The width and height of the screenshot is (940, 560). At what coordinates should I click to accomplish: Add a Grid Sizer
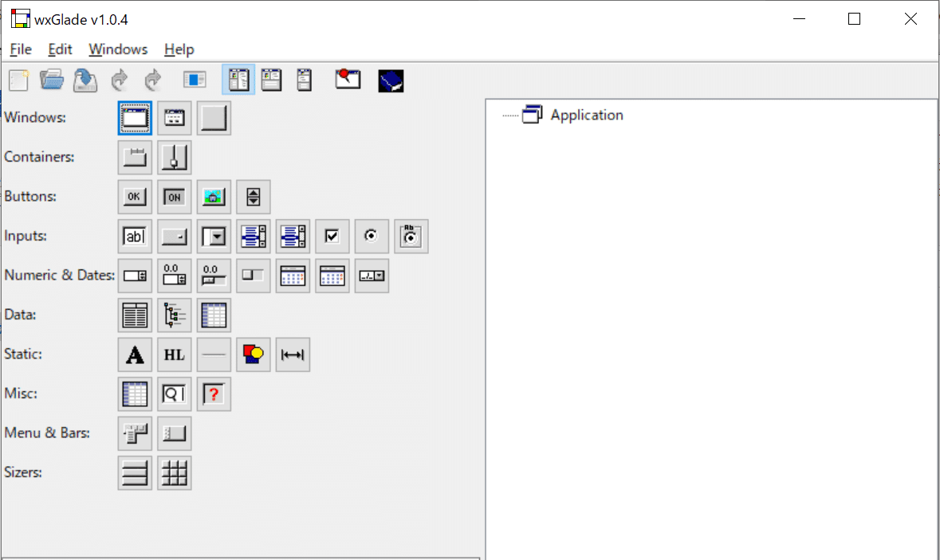[x=175, y=474]
